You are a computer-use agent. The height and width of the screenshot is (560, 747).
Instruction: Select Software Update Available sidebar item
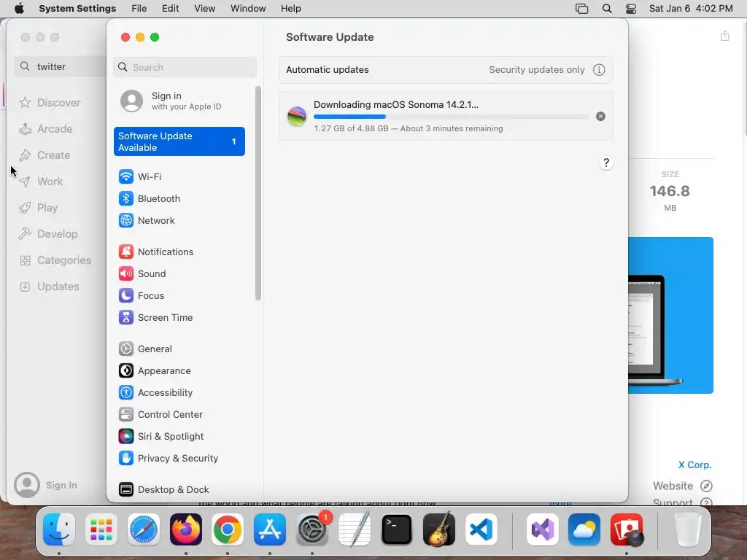click(179, 141)
